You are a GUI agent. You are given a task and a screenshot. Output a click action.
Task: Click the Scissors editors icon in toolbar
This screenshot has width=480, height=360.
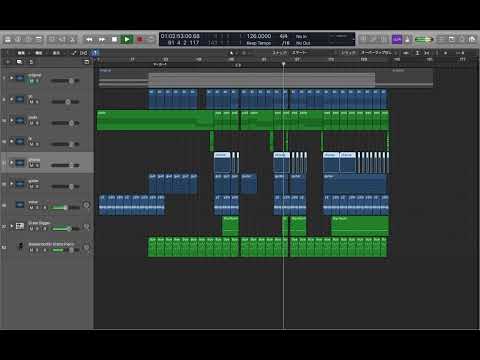click(x=73, y=40)
